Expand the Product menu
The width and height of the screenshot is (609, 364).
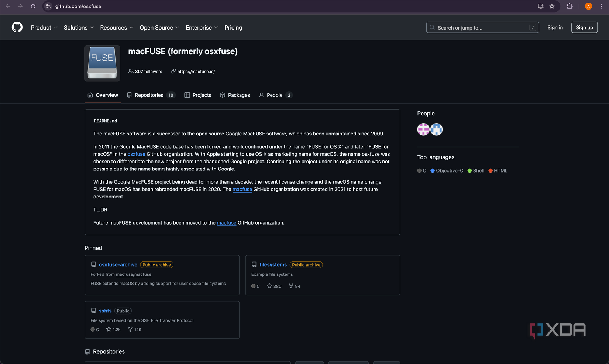pyautogui.click(x=44, y=28)
